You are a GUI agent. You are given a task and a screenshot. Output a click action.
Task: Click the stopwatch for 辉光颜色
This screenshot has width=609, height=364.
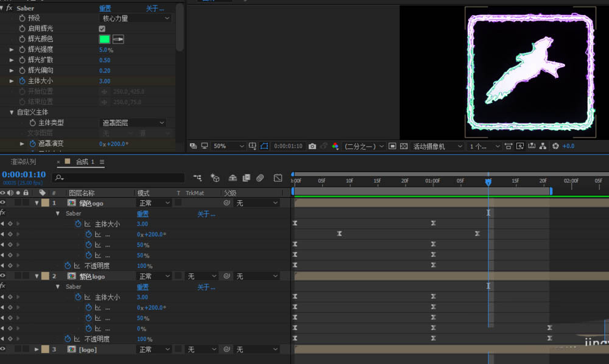coord(22,39)
